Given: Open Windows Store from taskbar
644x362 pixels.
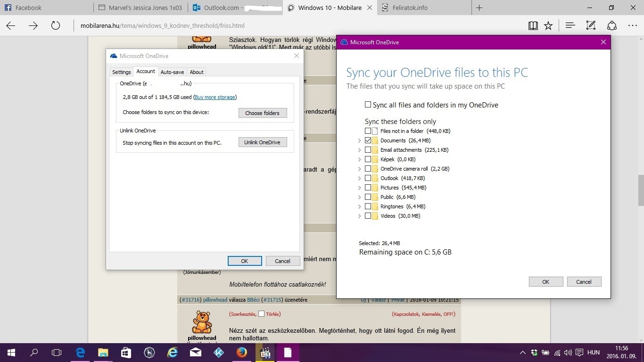Looking at the screenshot, I should (126, 352).
